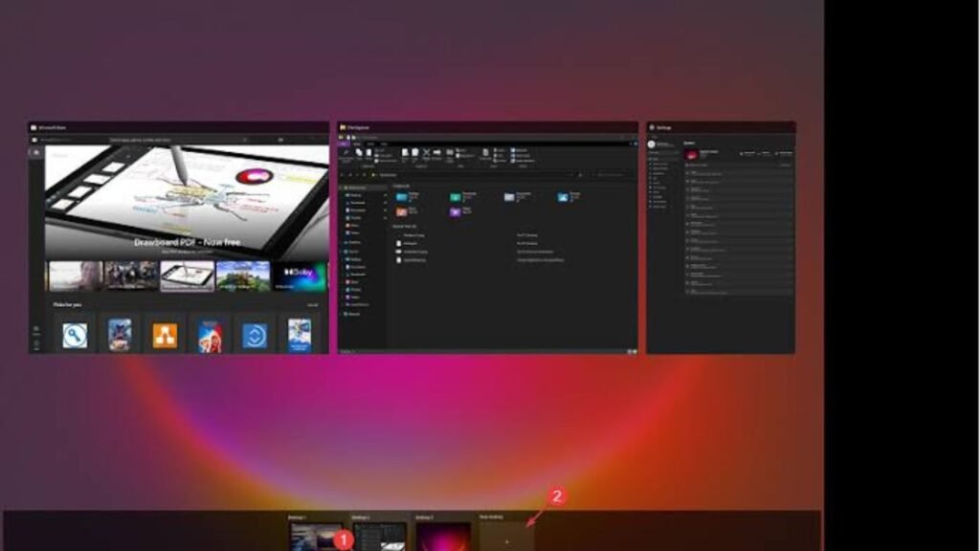Click the Paste icon in File Explorer ribbon
Image resolution: width=980 pixels, height=551 pixels.
click(368, 152)
